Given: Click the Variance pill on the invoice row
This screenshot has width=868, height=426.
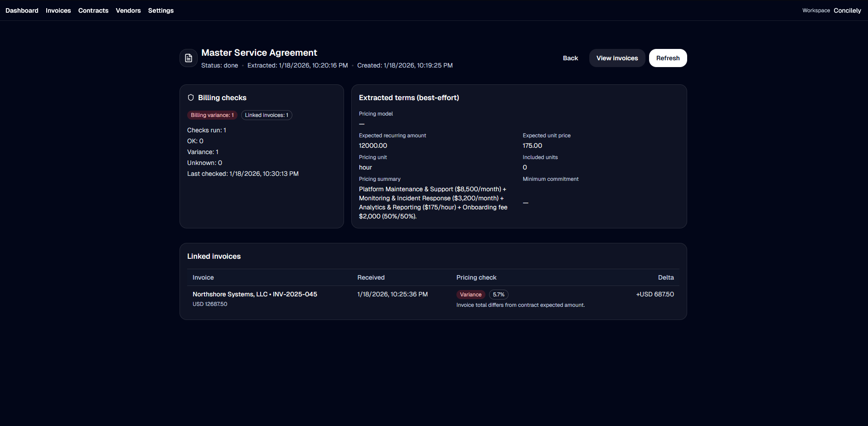Looking at the screenshot, I should point(470,294).
